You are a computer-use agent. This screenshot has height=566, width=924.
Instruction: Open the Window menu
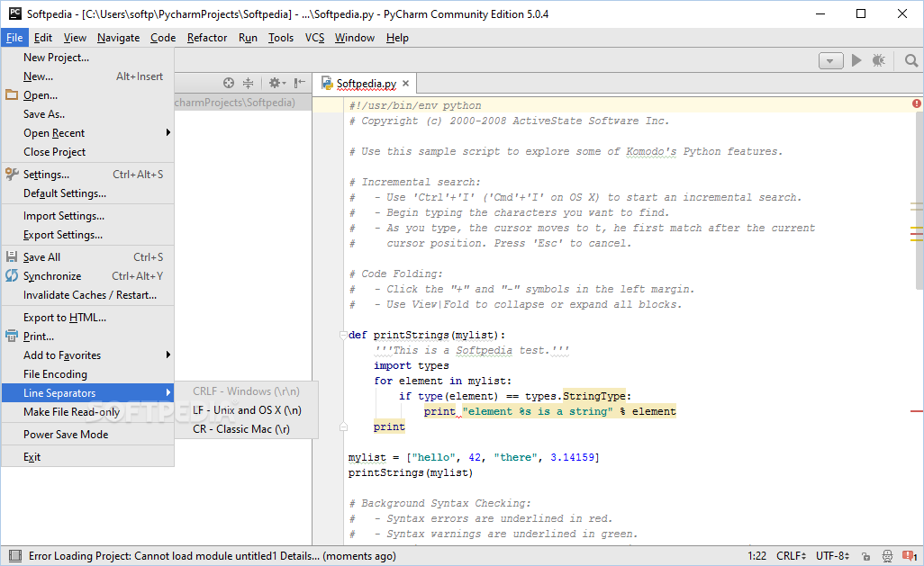tap(354, 38)
